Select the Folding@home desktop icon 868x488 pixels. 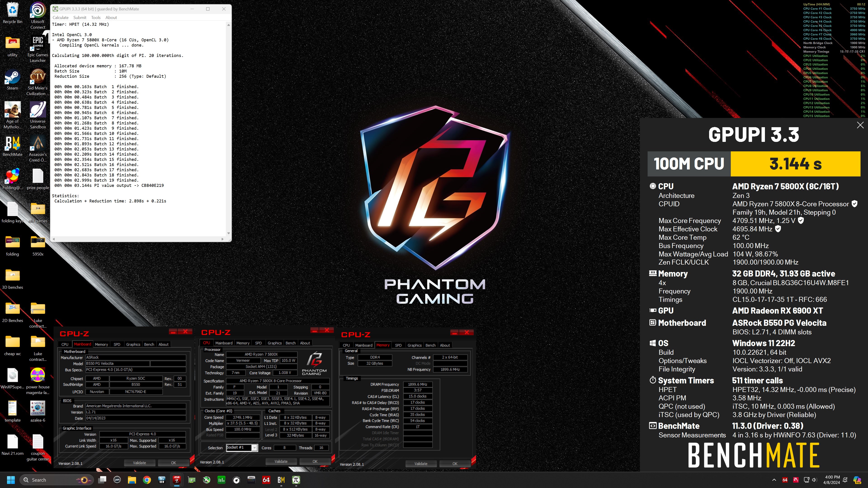click(12, 179)
